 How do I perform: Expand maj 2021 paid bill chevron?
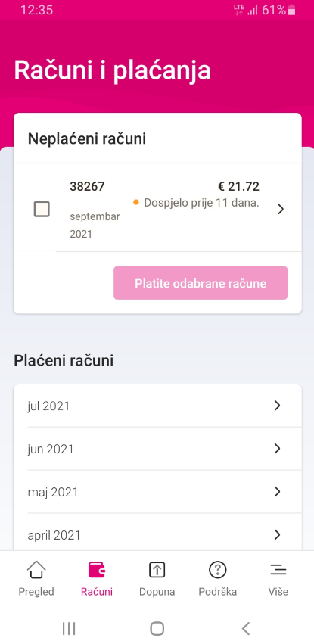pyautogui.click(x=277, y=492)
